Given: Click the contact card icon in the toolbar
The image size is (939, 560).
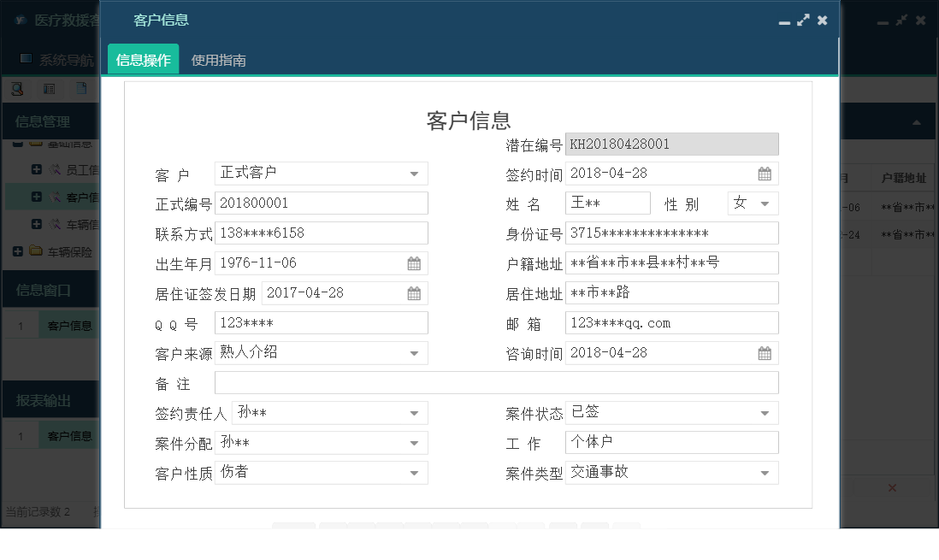Looking at the screenshot, I should coord(49,88).
